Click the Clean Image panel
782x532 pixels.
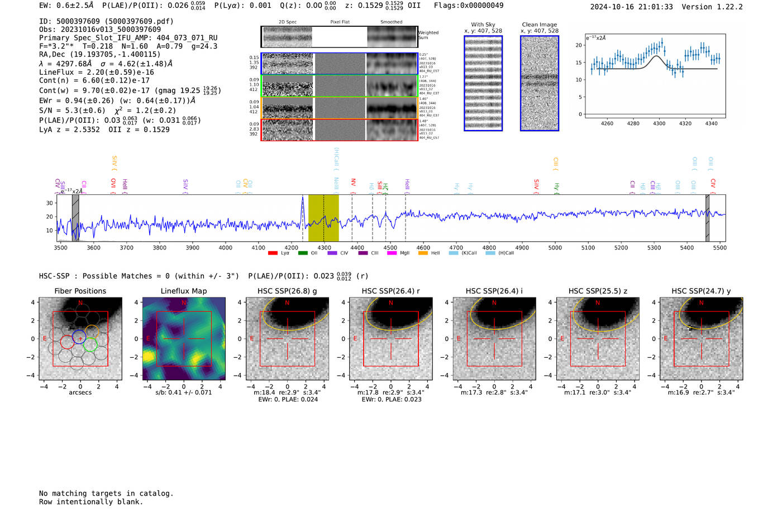pyautogui.click(x=540, y=83)
